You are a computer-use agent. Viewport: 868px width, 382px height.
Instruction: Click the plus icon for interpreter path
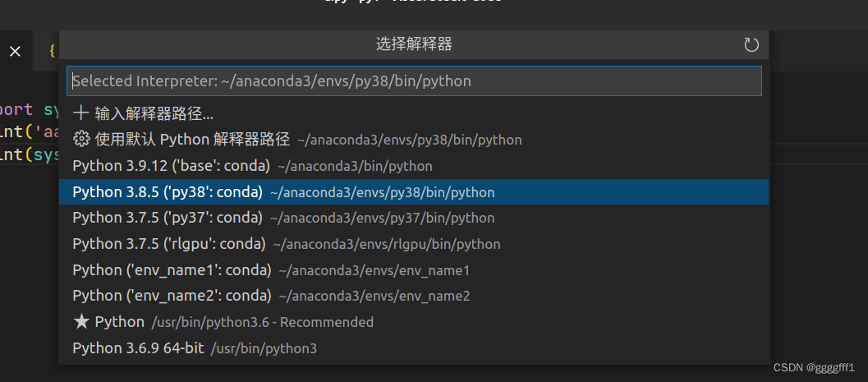pos(81,114)
